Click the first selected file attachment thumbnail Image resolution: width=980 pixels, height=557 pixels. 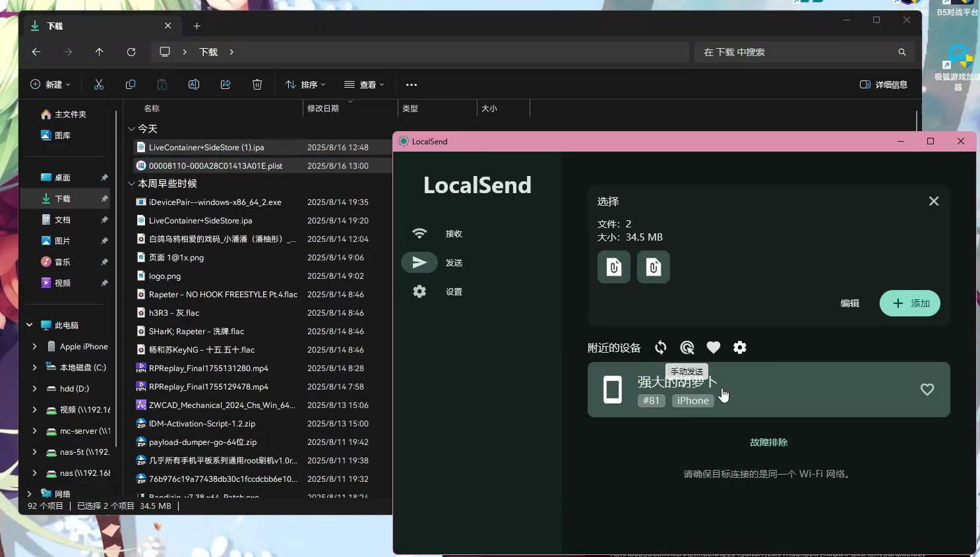613,267
